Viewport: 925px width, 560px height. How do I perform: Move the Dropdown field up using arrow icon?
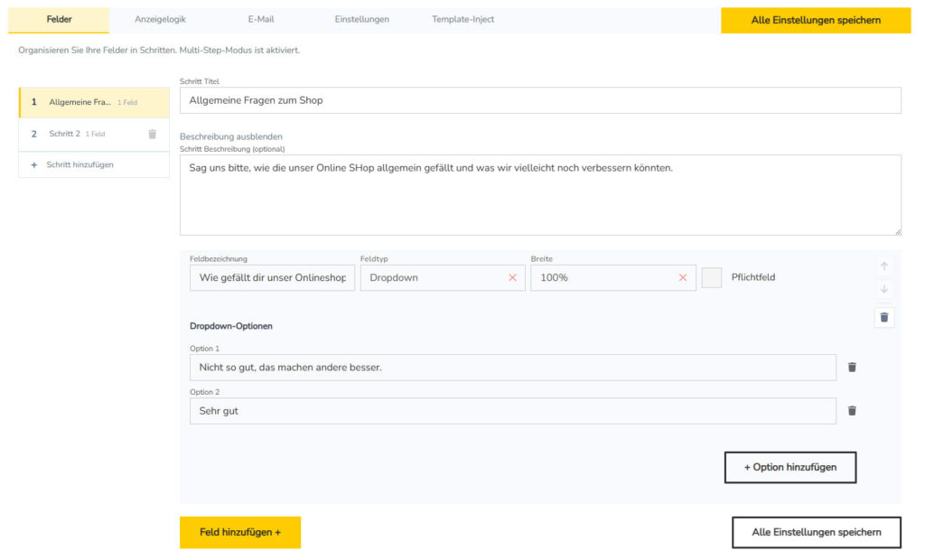(884, 266)
